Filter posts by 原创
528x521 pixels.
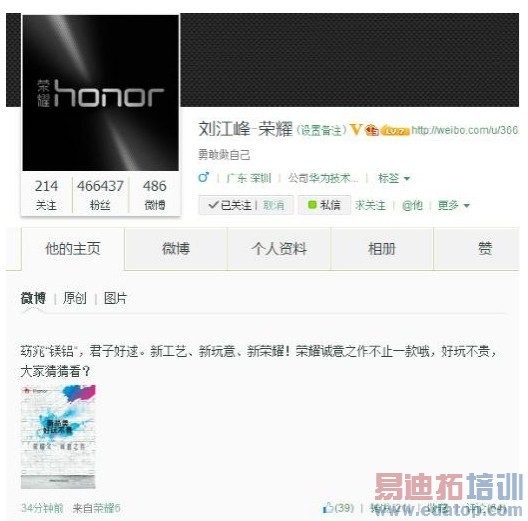(x=74, y=298)
